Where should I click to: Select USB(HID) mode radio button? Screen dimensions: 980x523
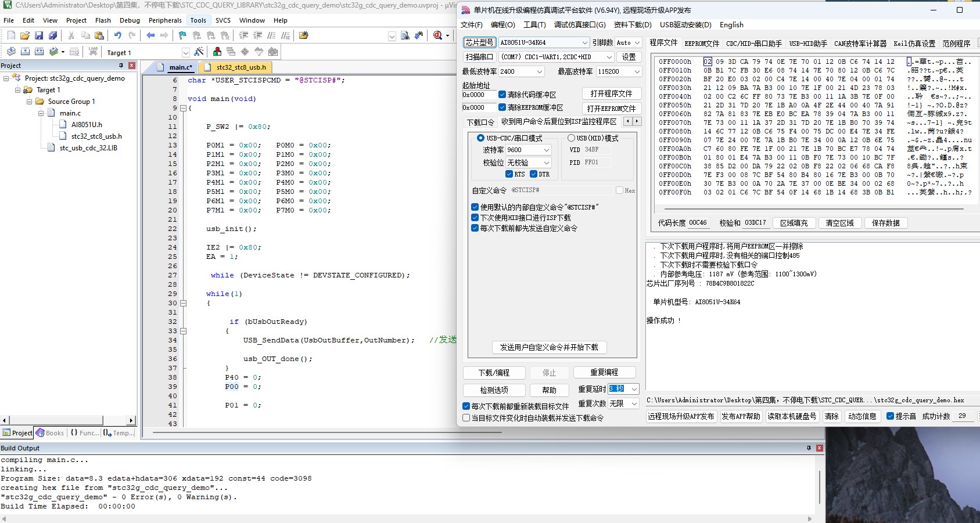571,138
